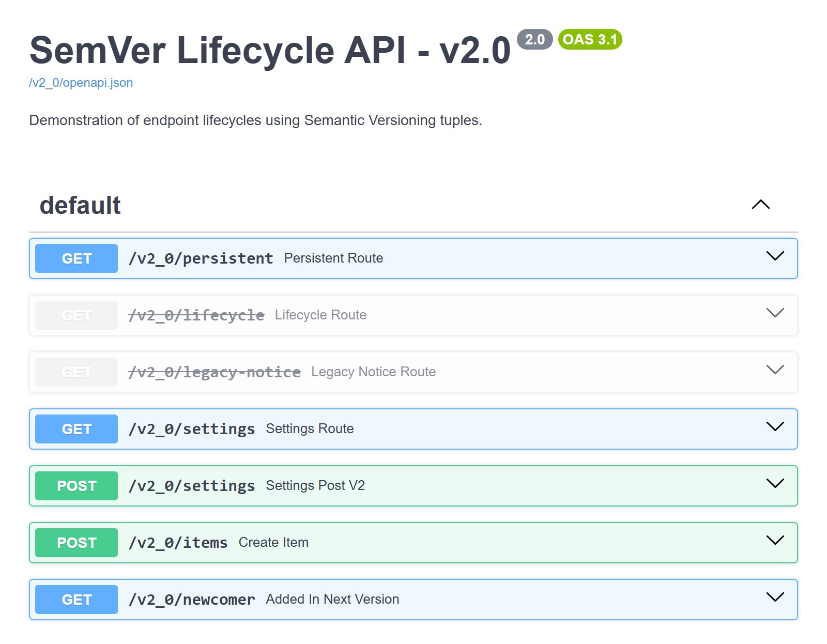Click the deprecated /v2_0/legacy-notice path
The height and width of the screenshot is (644, 827).
(215, 372)
